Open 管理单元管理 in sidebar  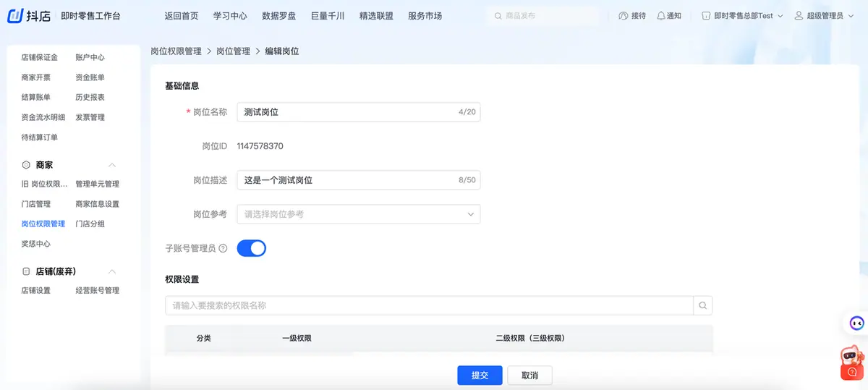pyautogui.click(x=97, y=184)
